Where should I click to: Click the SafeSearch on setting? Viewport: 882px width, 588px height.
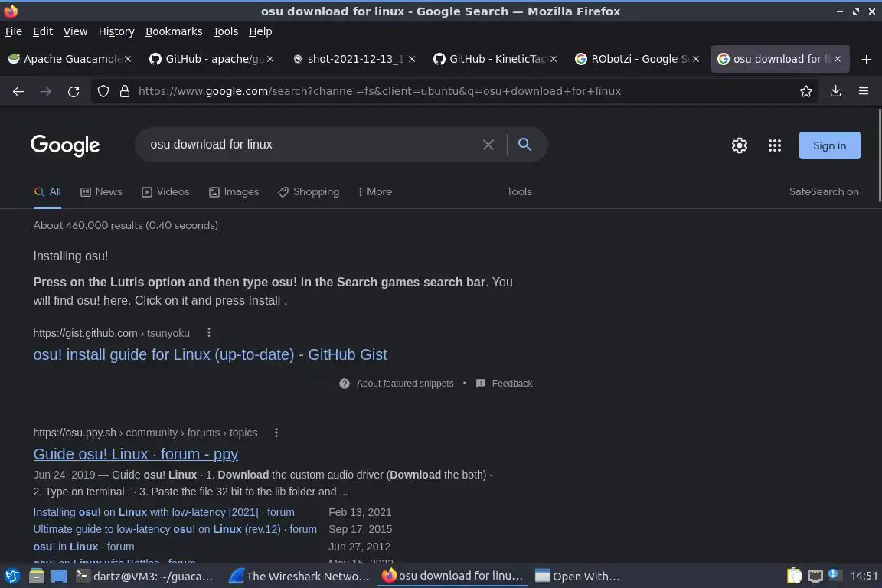(x=824, y=192)
